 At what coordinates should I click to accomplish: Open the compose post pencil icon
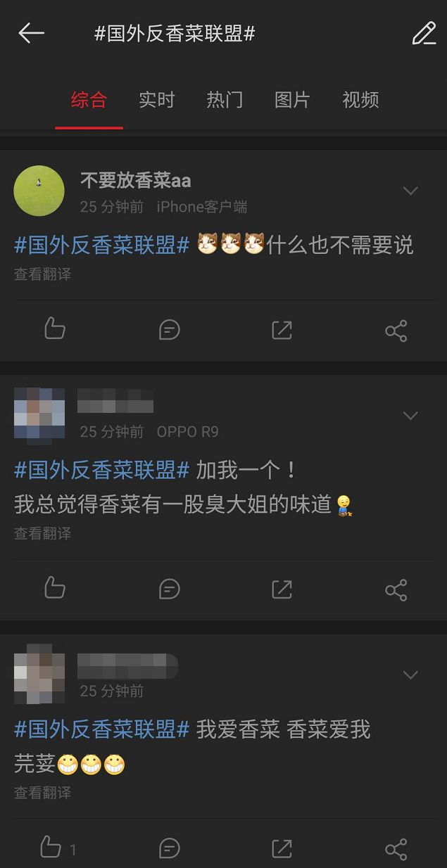pyautogui.click(x=424, y=33)
